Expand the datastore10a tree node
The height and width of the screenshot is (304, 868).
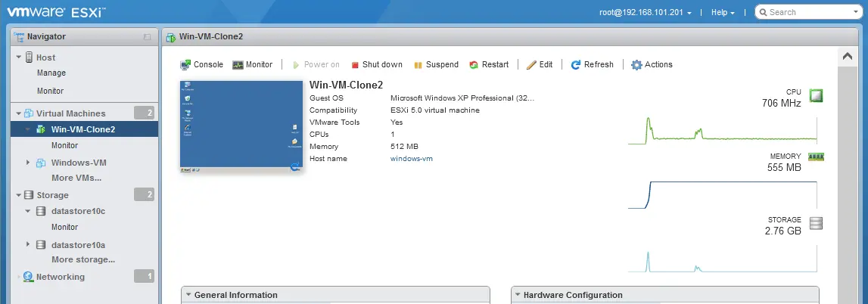[28, 244]
